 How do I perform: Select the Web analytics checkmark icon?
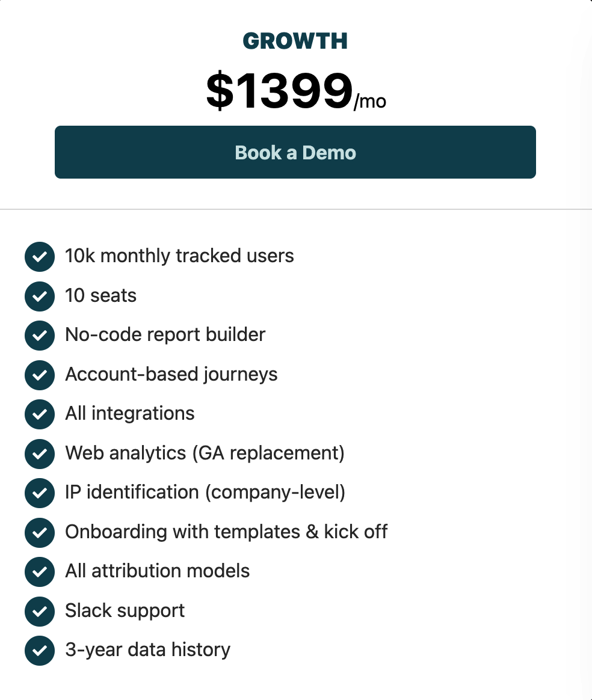(40, 453)
